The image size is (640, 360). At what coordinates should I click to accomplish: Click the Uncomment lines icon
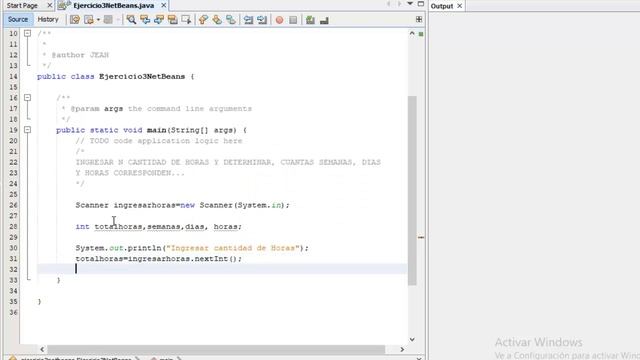[324, 20]
